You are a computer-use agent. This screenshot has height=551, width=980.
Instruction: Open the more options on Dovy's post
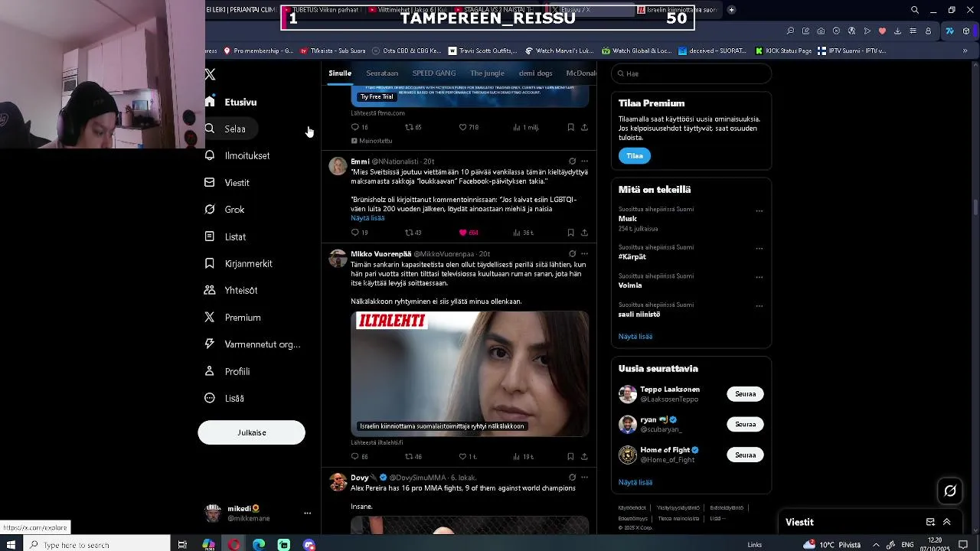coord(584,478)
